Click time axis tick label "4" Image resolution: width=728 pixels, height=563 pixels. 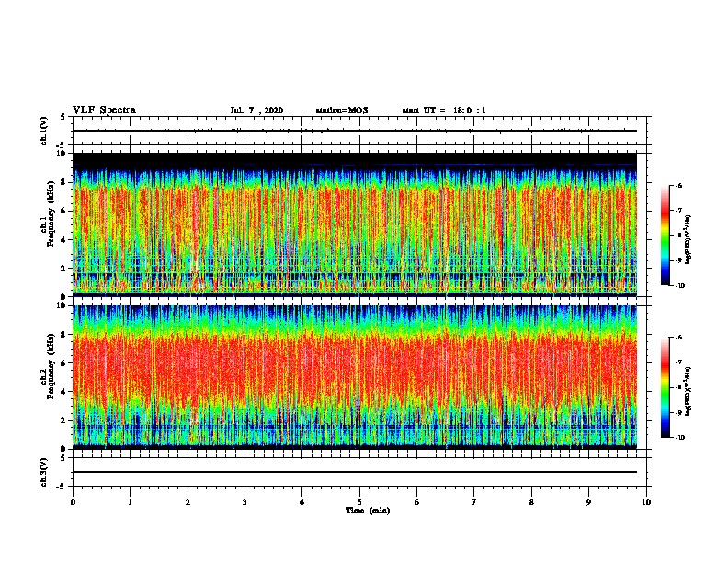(302, 501)
